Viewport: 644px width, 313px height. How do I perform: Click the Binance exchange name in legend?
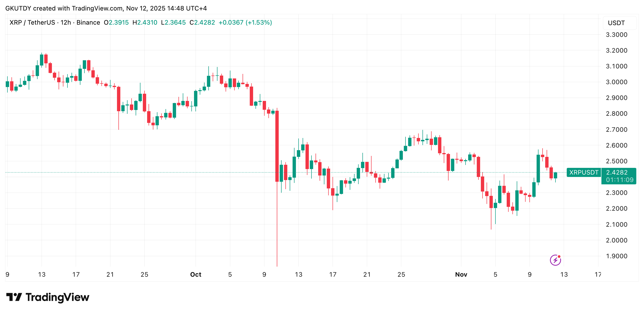tap(88, 22)
